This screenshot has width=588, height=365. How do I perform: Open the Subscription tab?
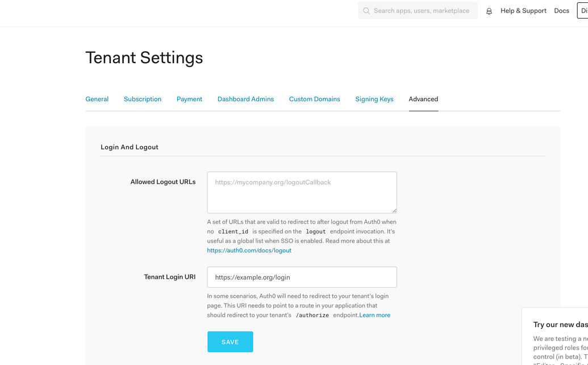point(142,99)
